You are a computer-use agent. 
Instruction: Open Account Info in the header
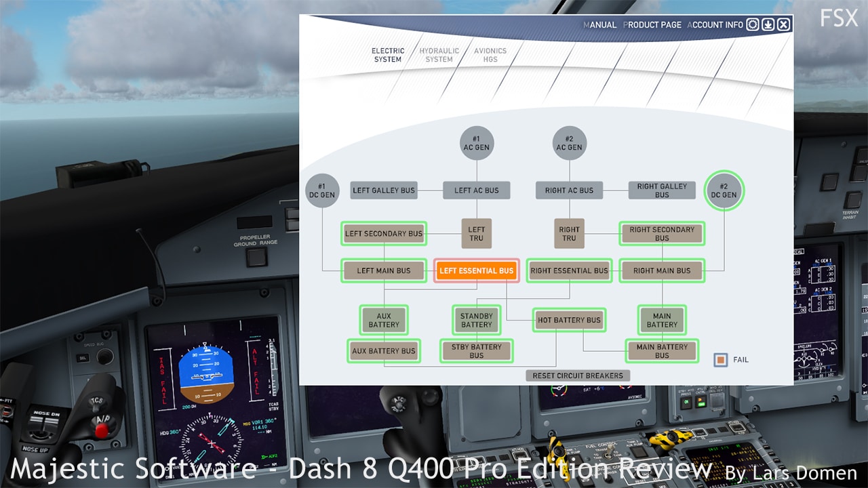click(x=715, y=25)
